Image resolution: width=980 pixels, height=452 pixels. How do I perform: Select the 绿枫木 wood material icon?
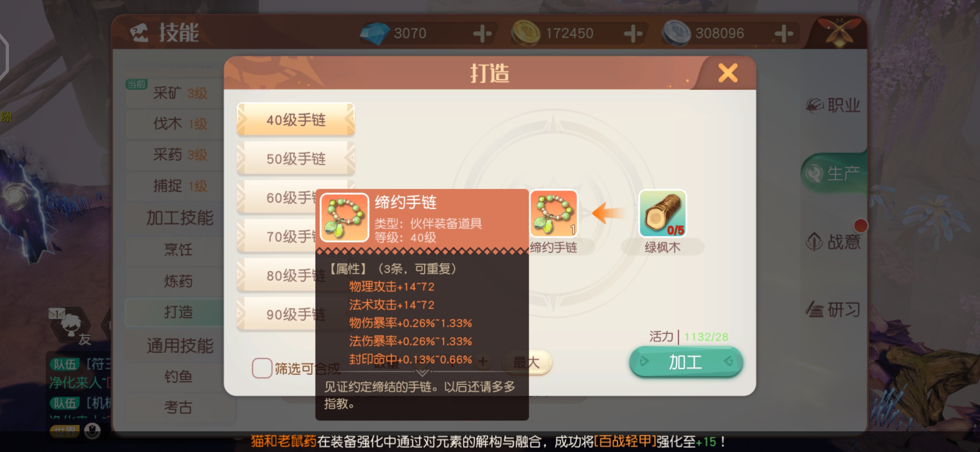(662, 213)
